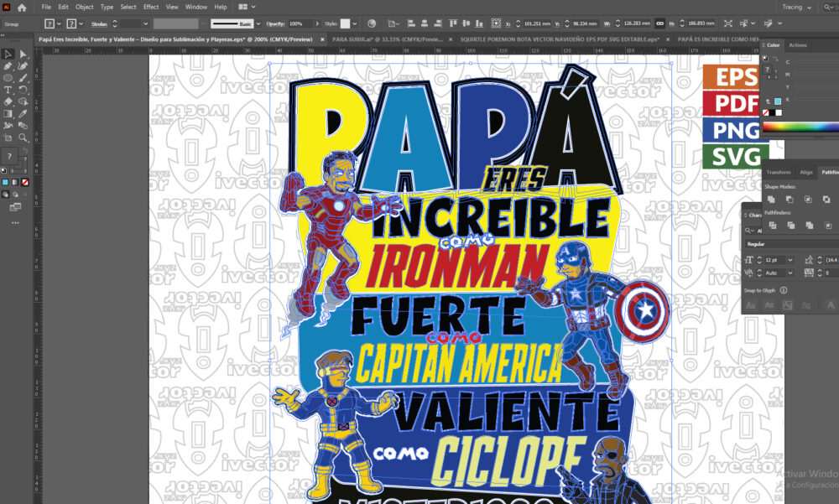Viewport: 839px width, 504px height.
Task: Select the None swatch in Color panel
Action: tap(766, 113)
